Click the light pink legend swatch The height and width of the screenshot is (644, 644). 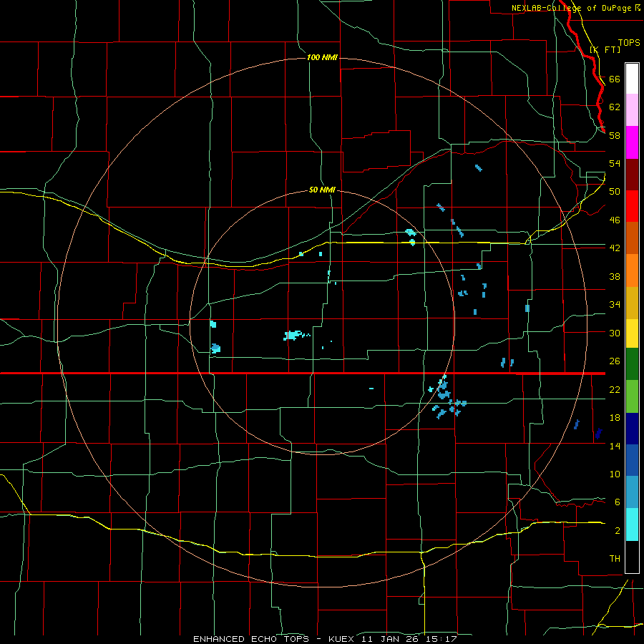click(x=632, y=110)
